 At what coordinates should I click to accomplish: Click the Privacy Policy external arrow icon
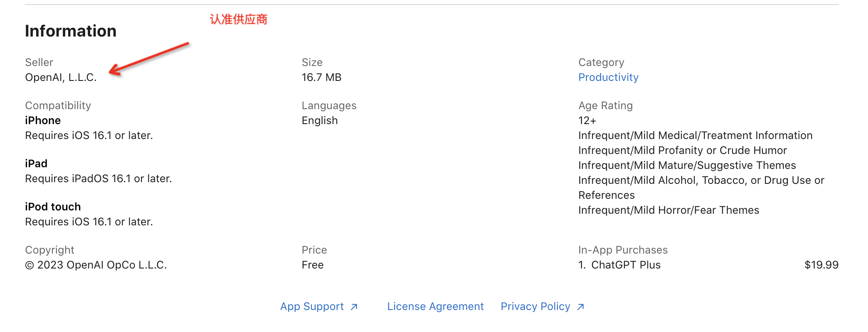pyautogui.click(x=581, y=307)
